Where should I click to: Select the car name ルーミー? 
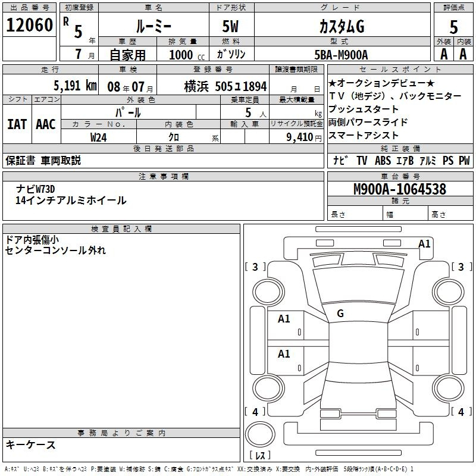click(x=154, y=26)
